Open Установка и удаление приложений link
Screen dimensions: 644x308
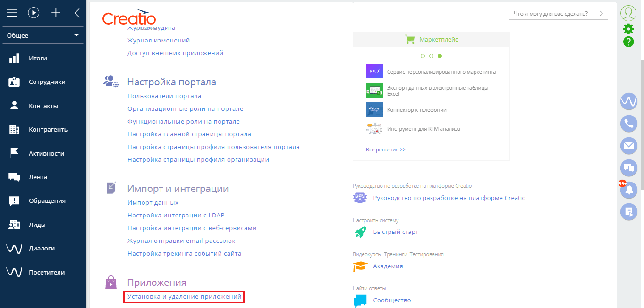coord(184,297)
